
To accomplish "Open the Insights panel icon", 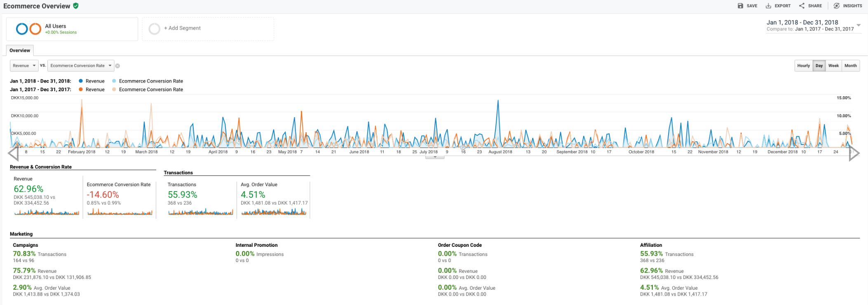I will pos(836,6).
